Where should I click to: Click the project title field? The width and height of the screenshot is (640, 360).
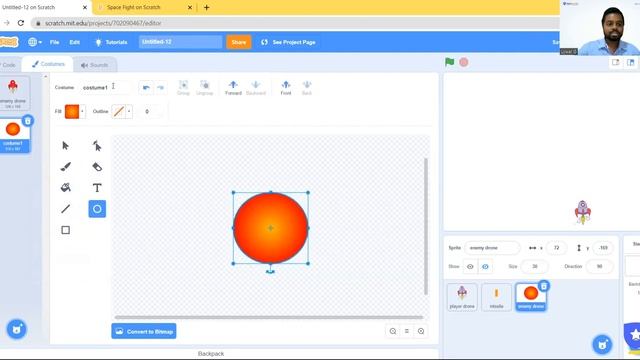(180, 42)
